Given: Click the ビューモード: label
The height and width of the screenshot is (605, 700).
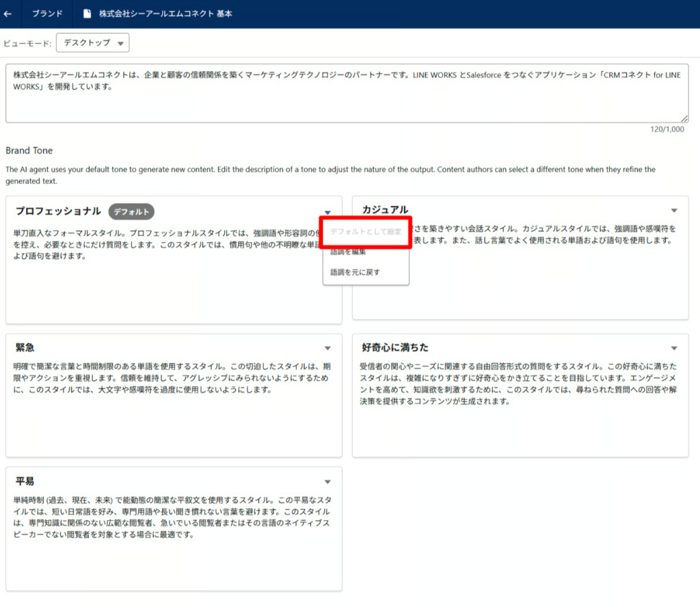Looking at the screenshot, I should (x=27, y=43).
